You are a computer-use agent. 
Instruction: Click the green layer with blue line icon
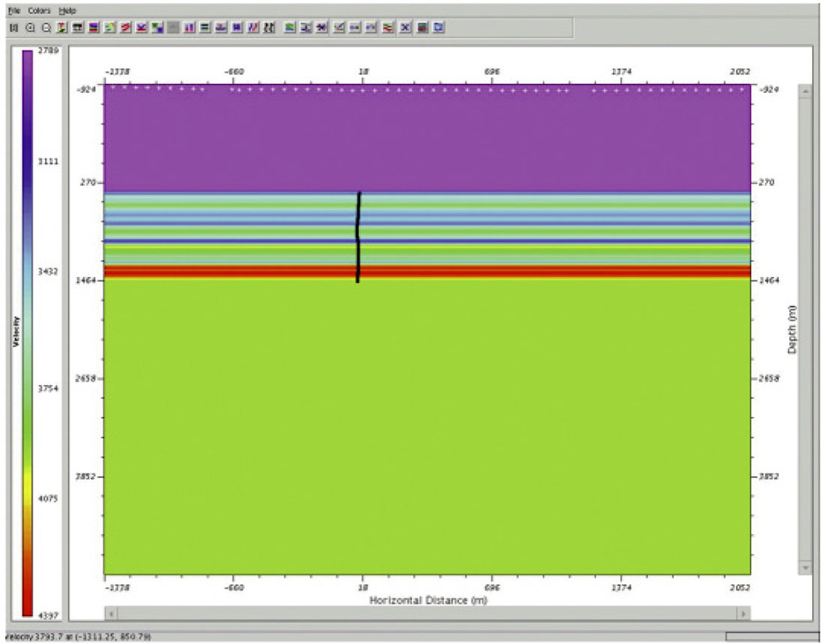click(290, 27)
